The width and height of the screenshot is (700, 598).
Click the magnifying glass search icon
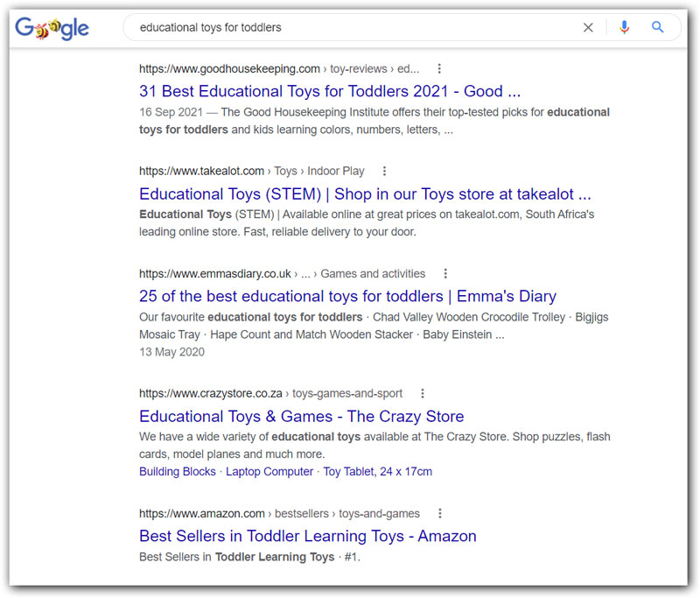(657, 27)
